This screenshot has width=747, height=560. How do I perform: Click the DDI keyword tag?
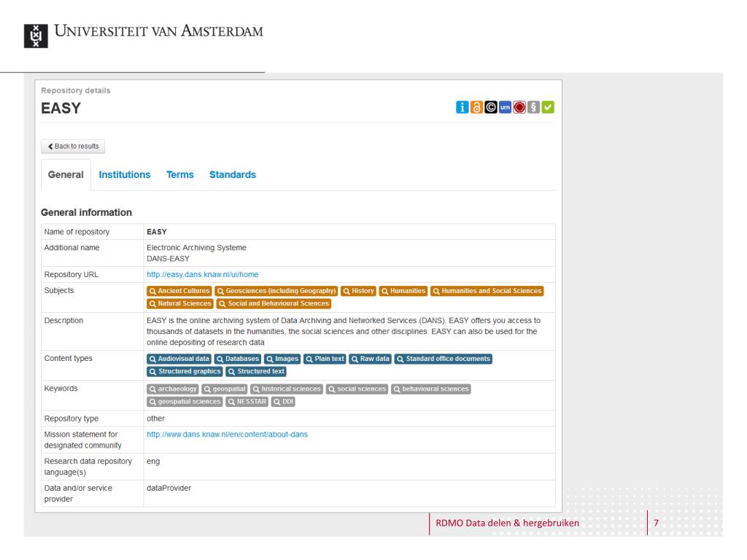pos(283,402)
